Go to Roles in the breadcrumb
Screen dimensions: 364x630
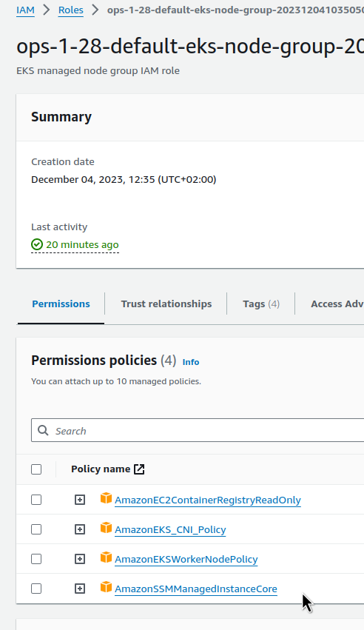pyautogui.click(x=71, y=10)
